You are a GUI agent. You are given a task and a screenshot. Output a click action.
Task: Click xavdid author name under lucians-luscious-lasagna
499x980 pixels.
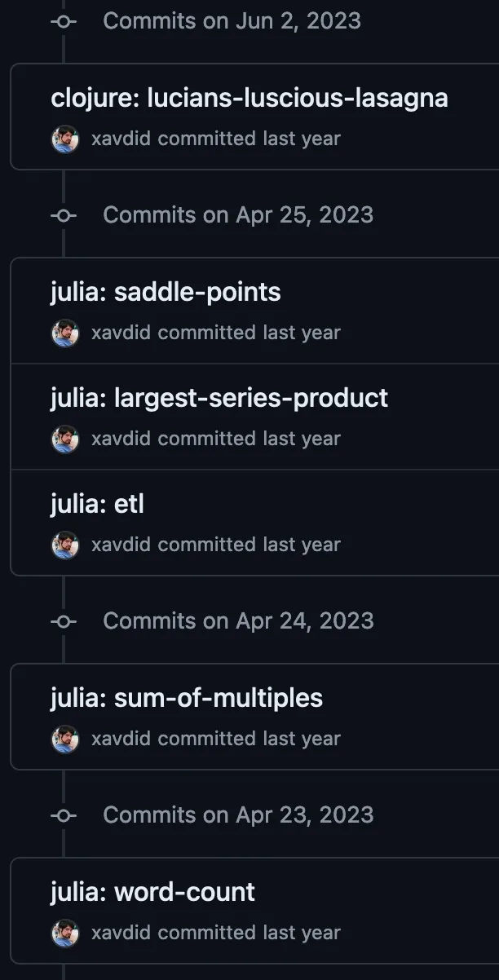121,139
